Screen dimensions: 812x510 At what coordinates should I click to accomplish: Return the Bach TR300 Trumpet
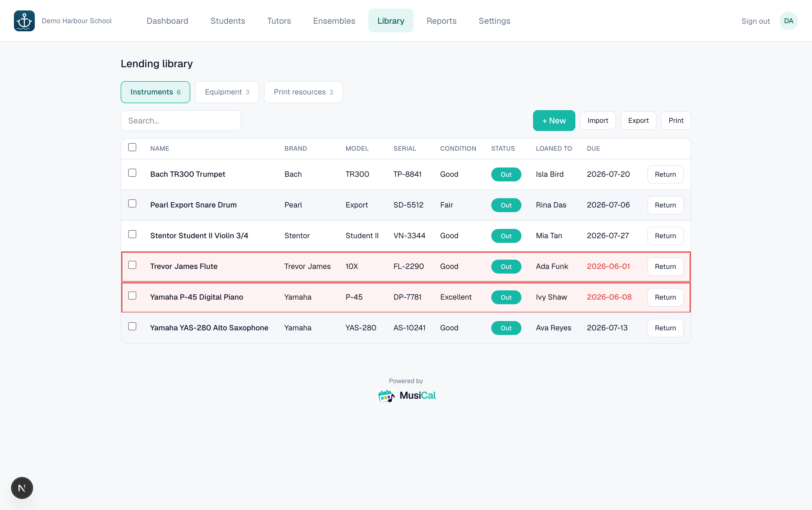pos(665,174)
